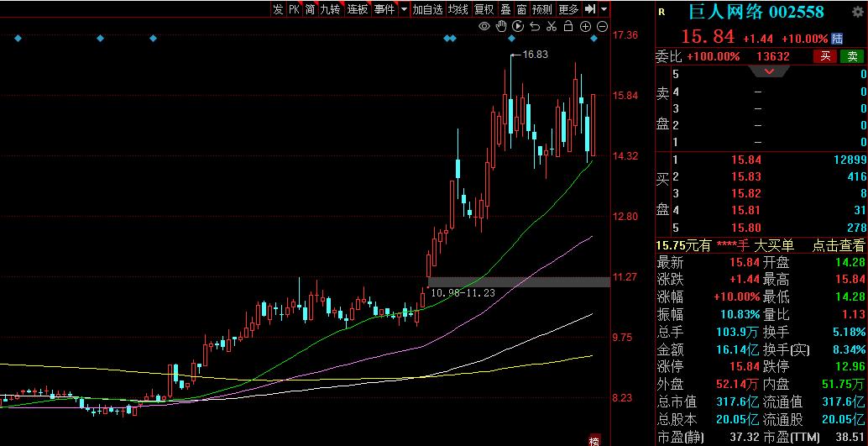Click stock name 巨人网络 002558

click(756, 12)
